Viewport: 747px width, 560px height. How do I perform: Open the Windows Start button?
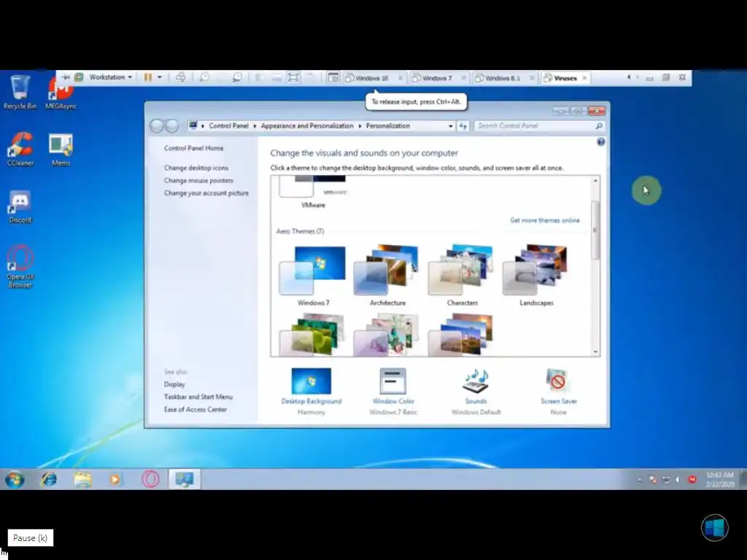click(15, 479)
